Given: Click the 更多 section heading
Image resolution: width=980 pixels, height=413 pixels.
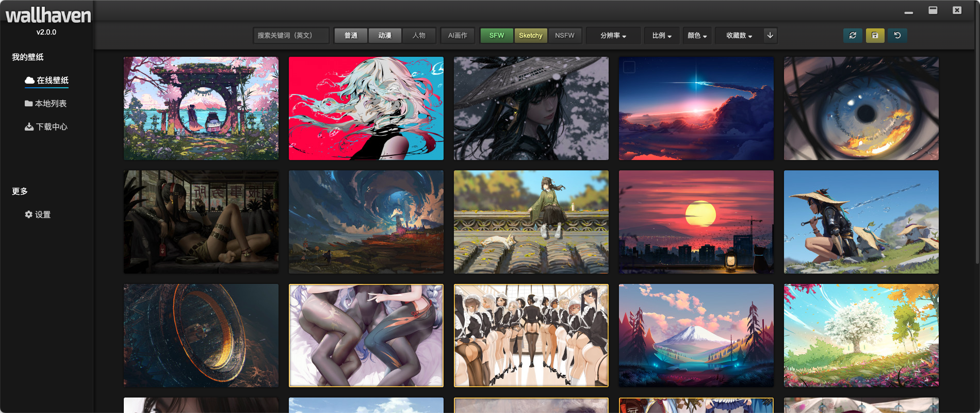Looking at the screenshot, I should (x=20, y=191).
